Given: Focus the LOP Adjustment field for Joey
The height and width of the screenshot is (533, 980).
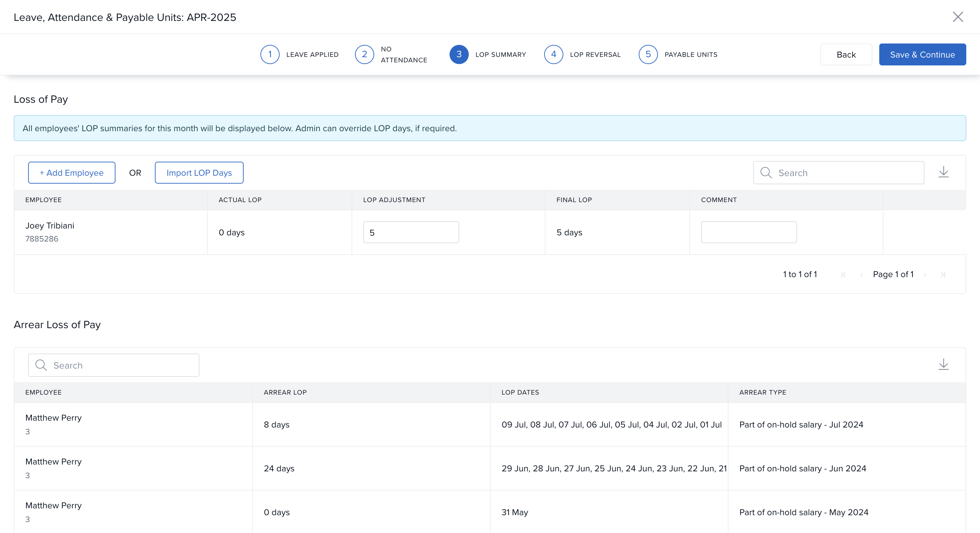Looking at the screenshot, I should pos(411,233).
